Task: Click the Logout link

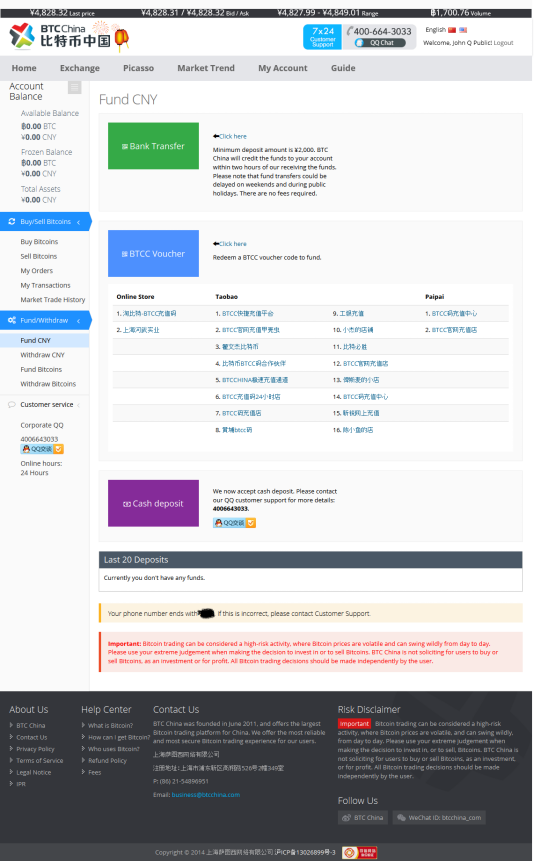Action: pos(503,43)
